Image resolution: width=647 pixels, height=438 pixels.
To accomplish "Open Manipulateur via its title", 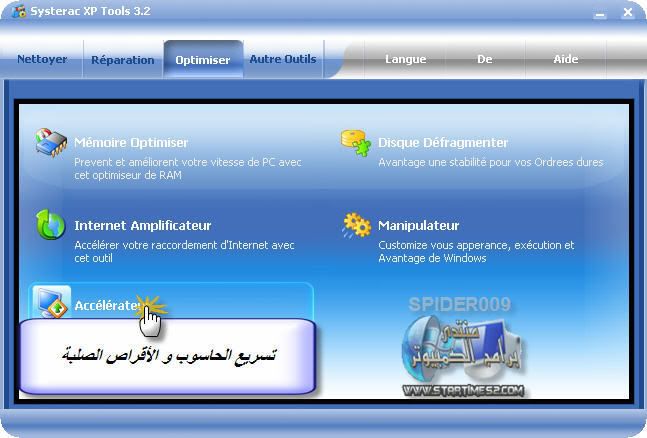I will coord(418,225).
